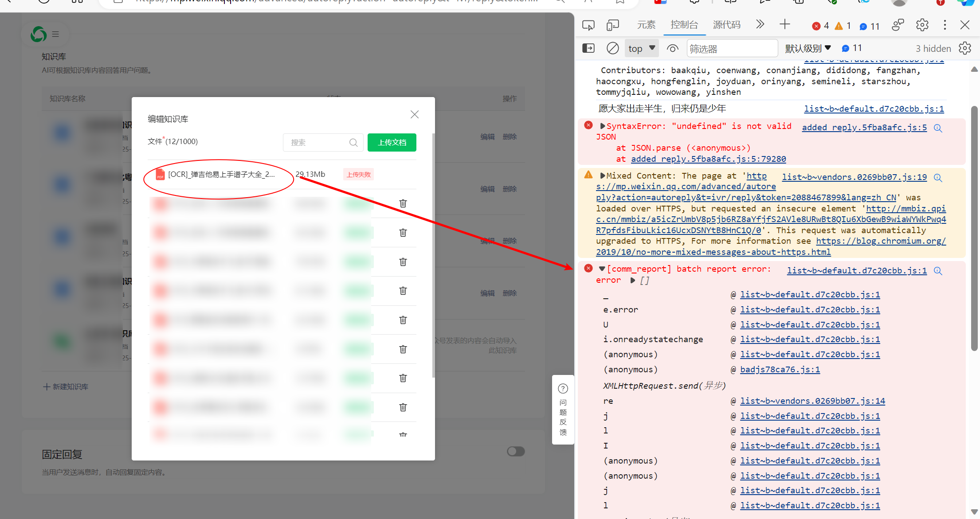Click the live expression eye icon

pyautogui.click(x=672, y=48)
